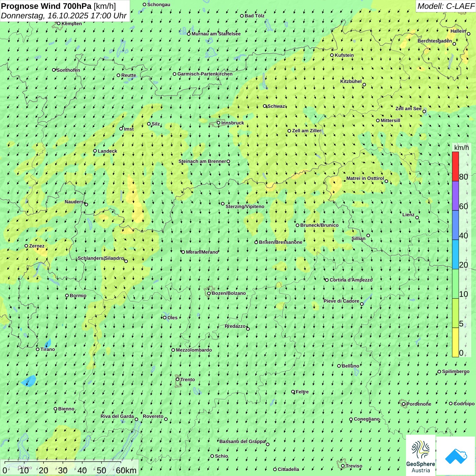
Task: Click the 'Bruneck/Brunico' label
Action: click(319, 225)
